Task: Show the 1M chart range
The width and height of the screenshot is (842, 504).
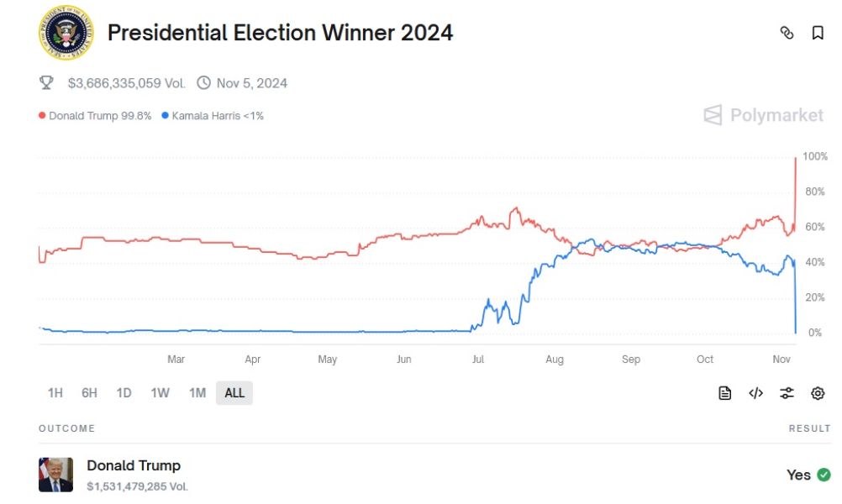Action: click(x=197, y=393)
